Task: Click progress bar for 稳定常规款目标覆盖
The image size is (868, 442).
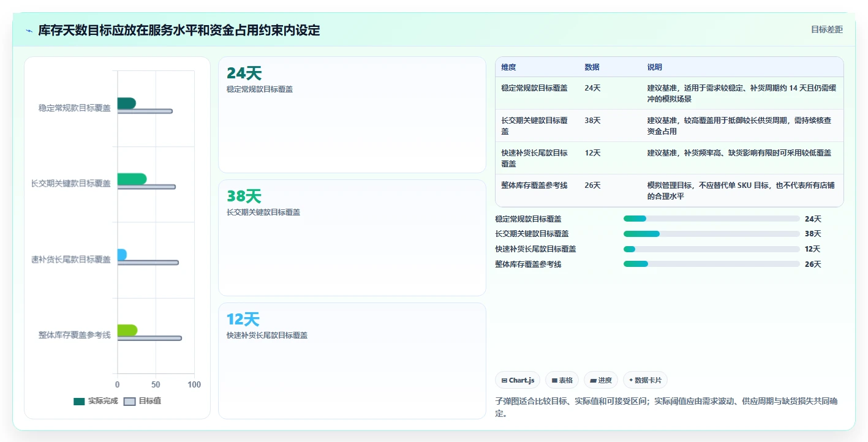Action: click(712, 219)
